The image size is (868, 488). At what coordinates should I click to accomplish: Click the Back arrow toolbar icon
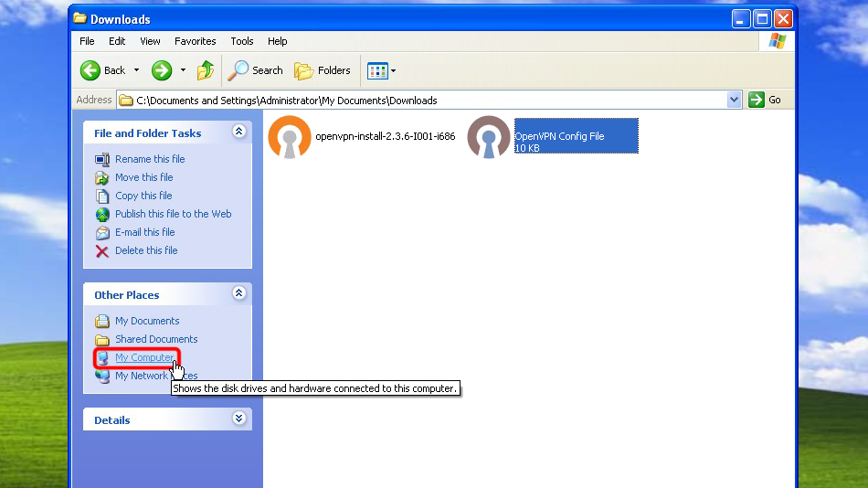pyautogui.click(x=90, y=70)
